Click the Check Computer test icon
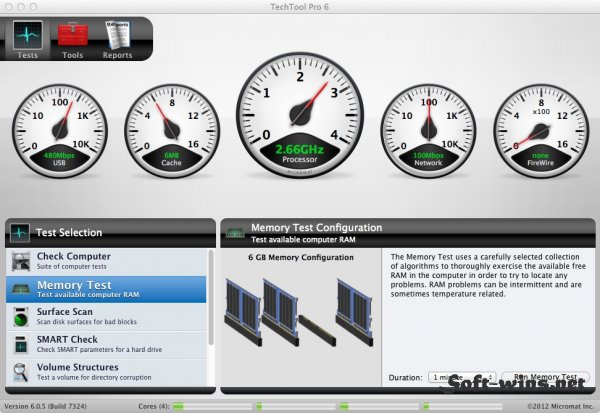The height and width of the screenshot is (413, 600). tap(21, 261)
